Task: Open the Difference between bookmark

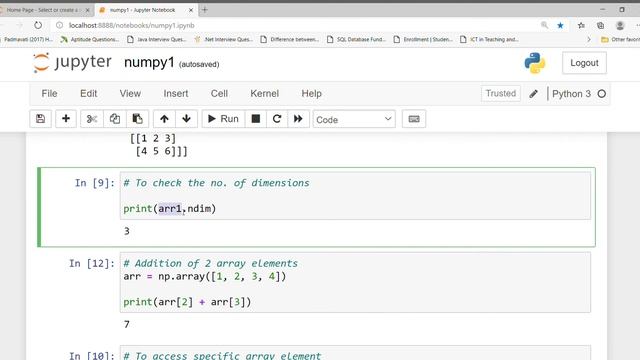Action: (x=290, y=40)
